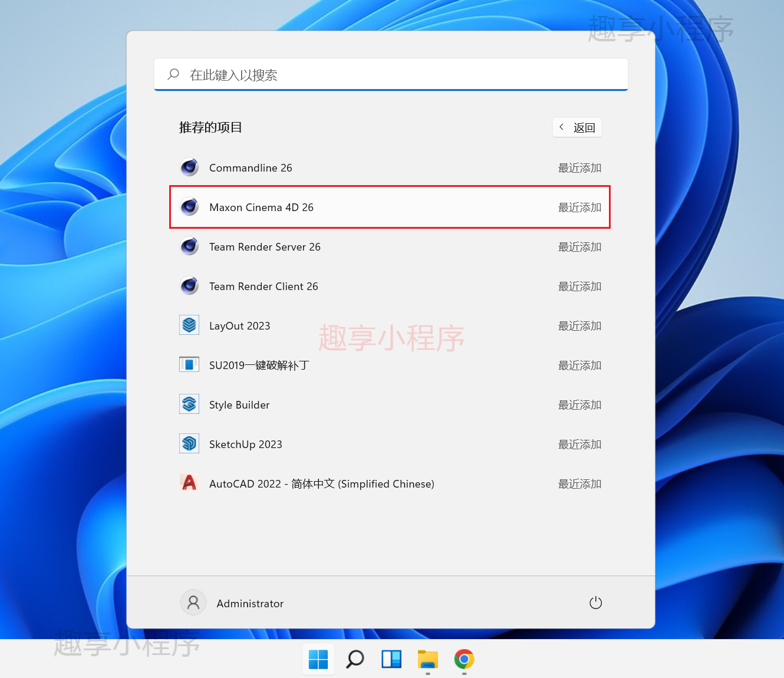
Task: Open Team Render Server 26 entry
Action: 390,246
